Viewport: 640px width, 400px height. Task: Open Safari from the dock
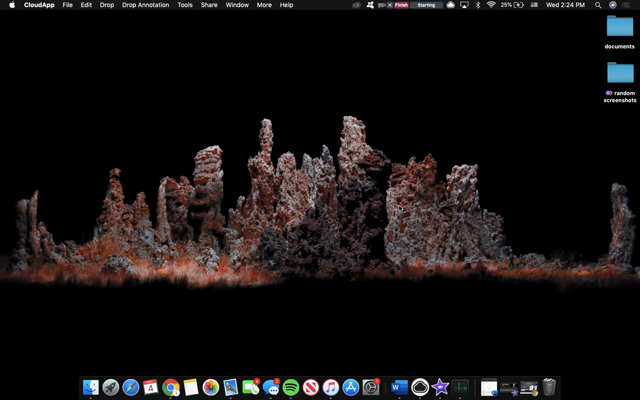point(131,387)
